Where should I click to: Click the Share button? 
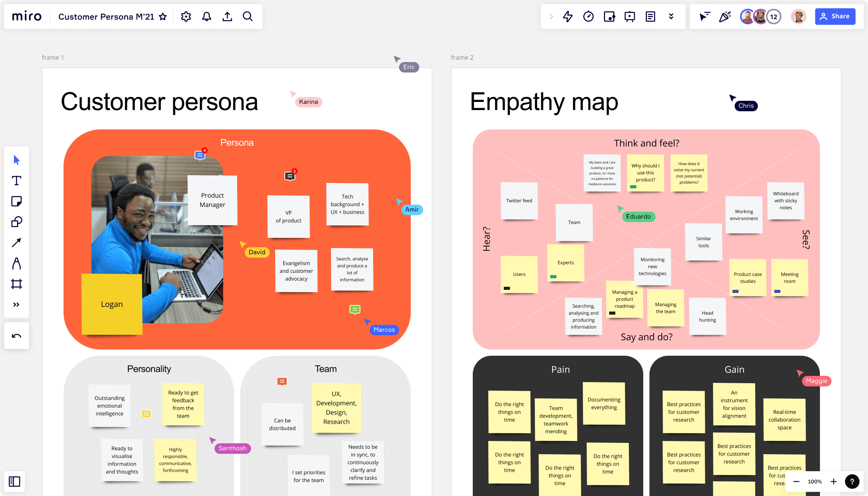pyautogui.click(x=835, y=16)
